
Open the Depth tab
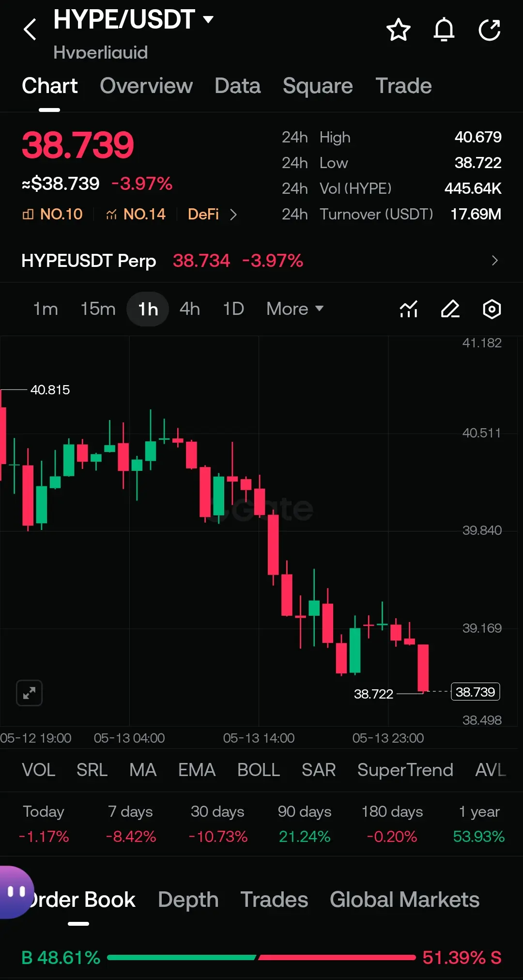[188, 900]
